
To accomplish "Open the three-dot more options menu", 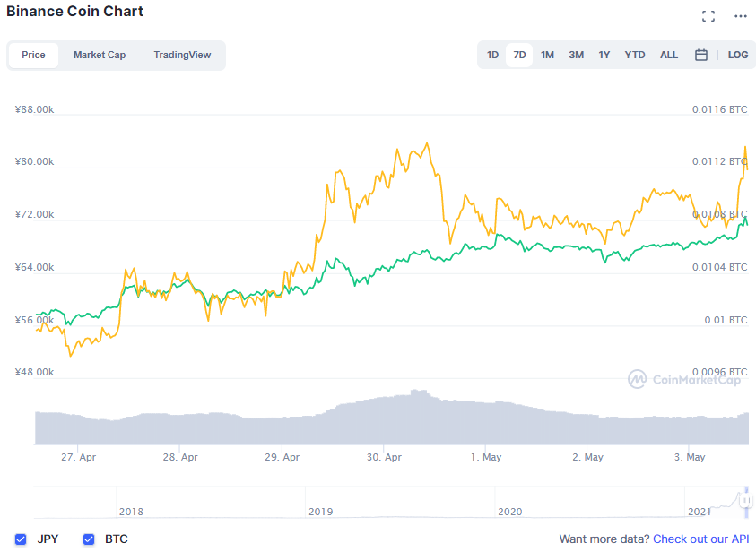I will [741, 16].
